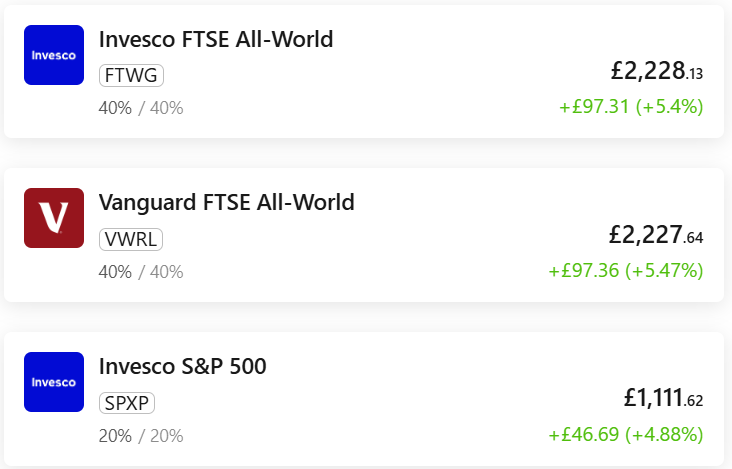The width and height of the screenshot is (732, 469).
Task: Open the Vanguard FTSE All-World card
Action: pyautogui.click(x=364, y=235)
